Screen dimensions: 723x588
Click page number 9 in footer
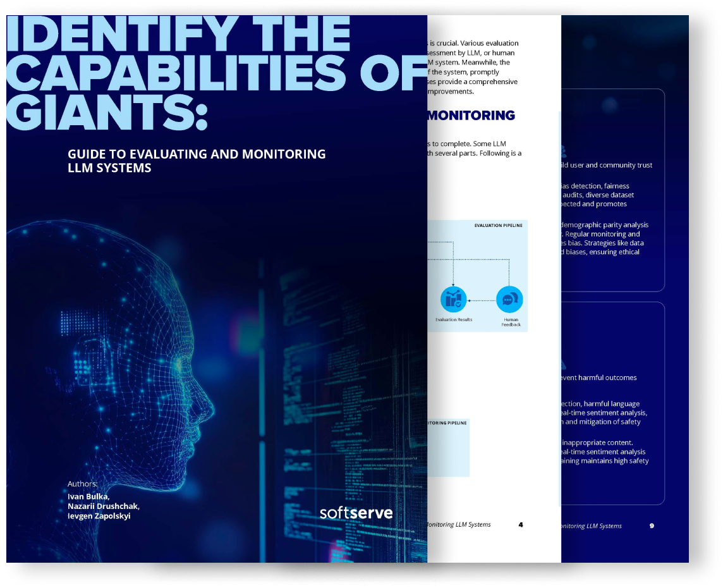(x=652, y=525)
